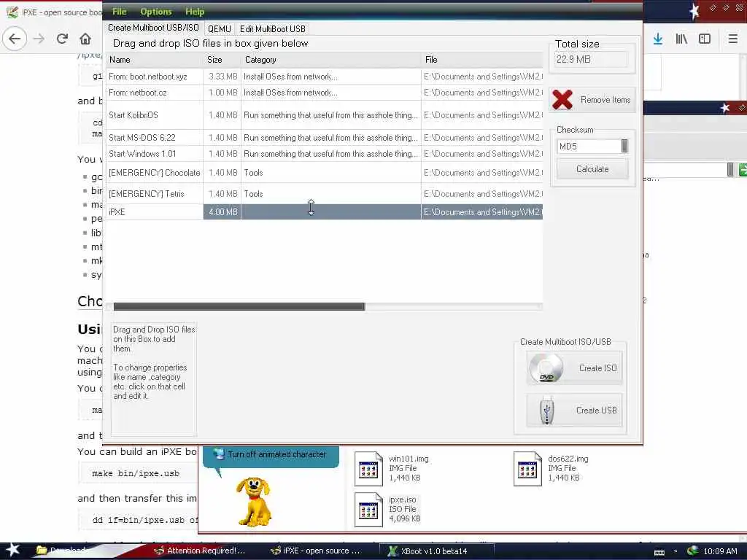Click the ipxe.iso file name
747x560 pixels.
(x=402, y=499)
